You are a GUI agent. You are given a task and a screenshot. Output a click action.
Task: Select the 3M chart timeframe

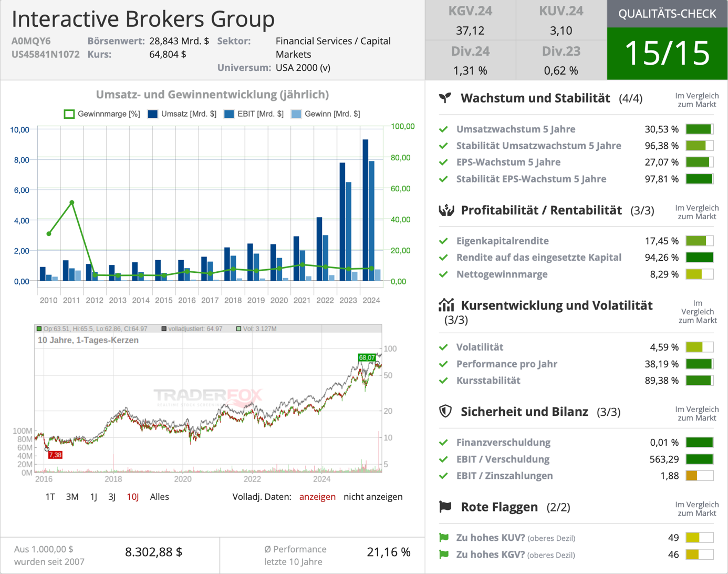coord(72,497)
